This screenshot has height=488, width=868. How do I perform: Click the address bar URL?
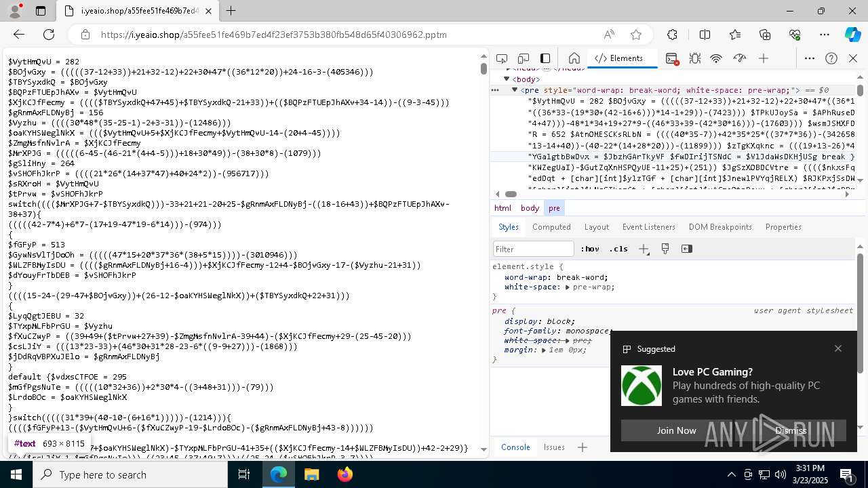pyautogui.click(x=274, y=35)
